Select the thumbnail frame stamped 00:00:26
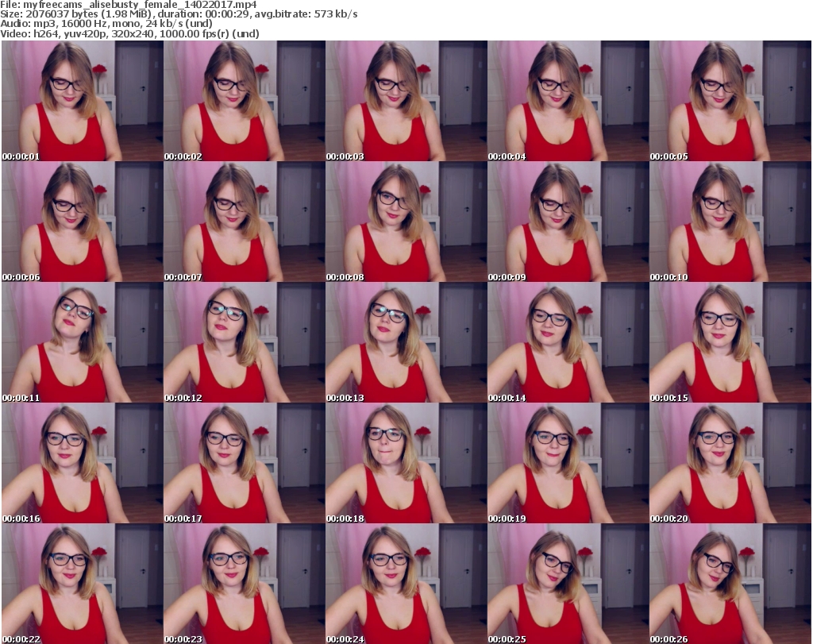The height and width of the screenshot is (644, 813). coord(730,584)
